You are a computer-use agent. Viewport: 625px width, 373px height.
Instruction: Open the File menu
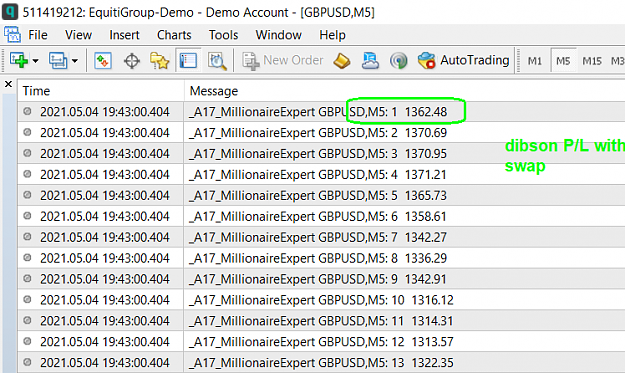38,35
